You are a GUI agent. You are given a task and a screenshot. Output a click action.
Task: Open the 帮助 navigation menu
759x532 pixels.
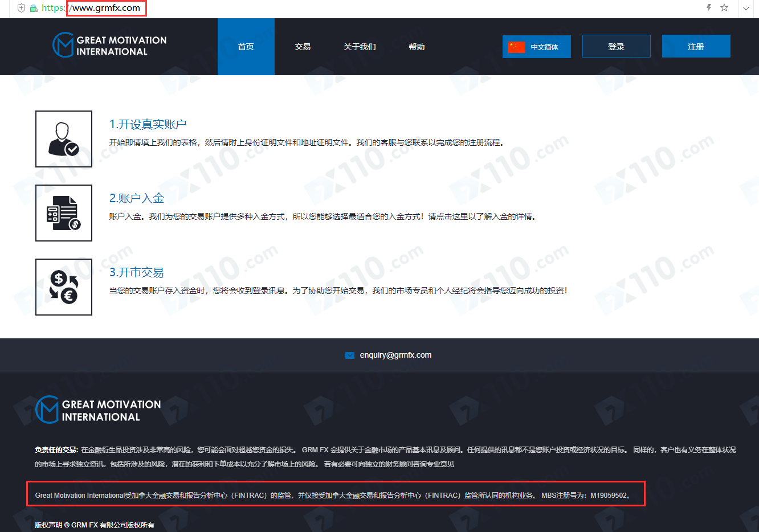[417, 47]
